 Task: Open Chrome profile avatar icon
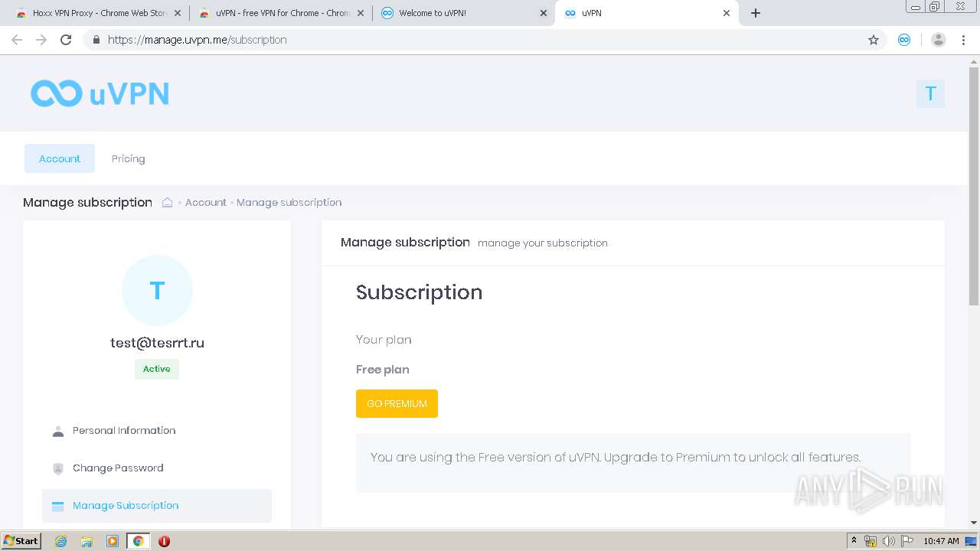pos(939,40)
